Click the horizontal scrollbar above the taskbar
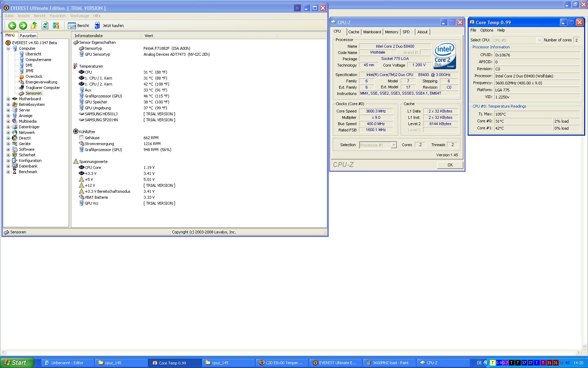 290,352
